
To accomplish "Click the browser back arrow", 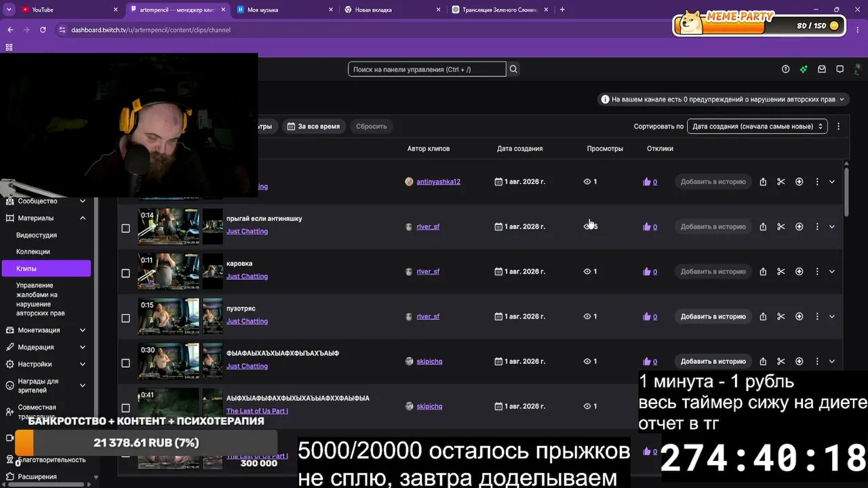I will (x=10, y=30).
